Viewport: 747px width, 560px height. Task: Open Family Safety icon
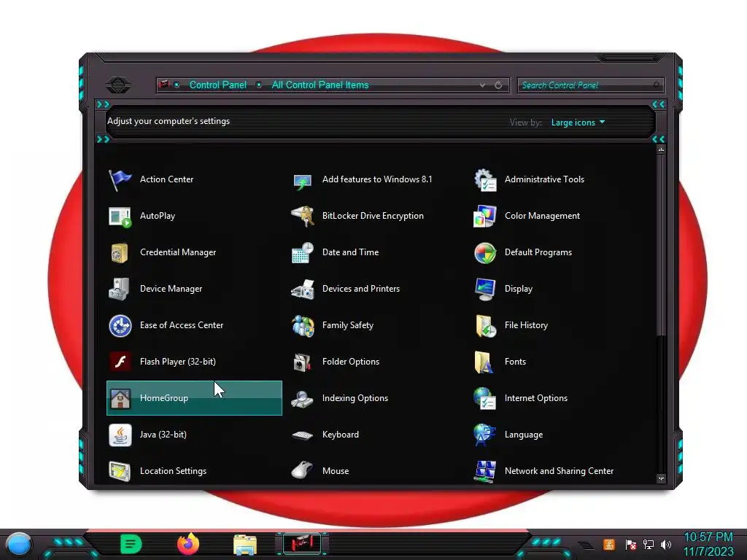(x=303, y=326)
